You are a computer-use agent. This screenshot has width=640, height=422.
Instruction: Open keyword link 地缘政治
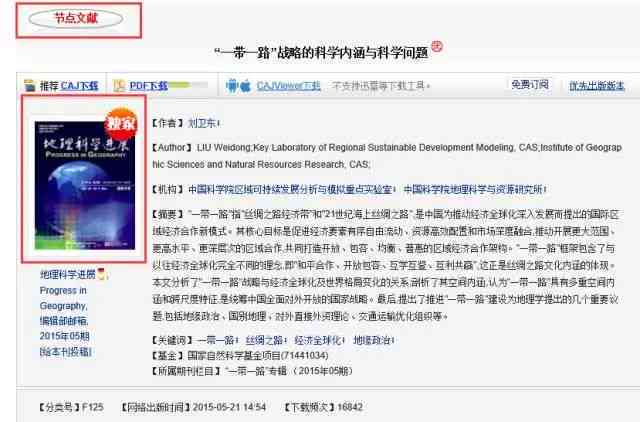[x=371, y=340]
